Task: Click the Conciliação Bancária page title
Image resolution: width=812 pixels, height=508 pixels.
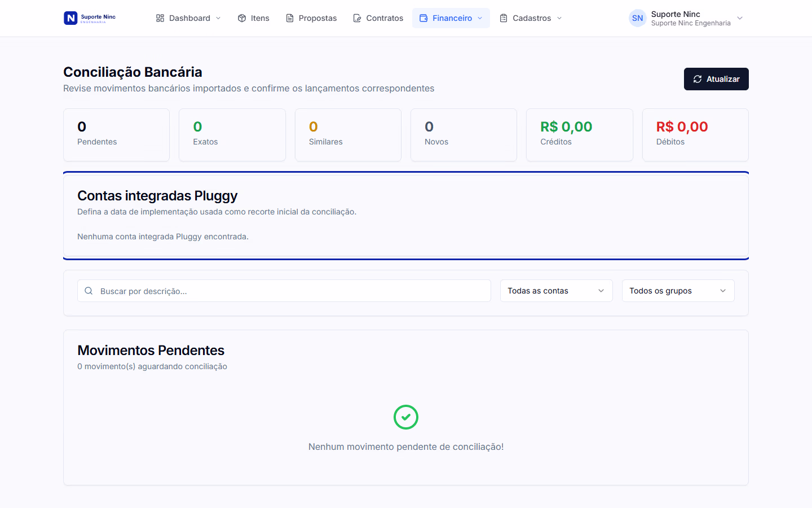Action: pos(133,72)
